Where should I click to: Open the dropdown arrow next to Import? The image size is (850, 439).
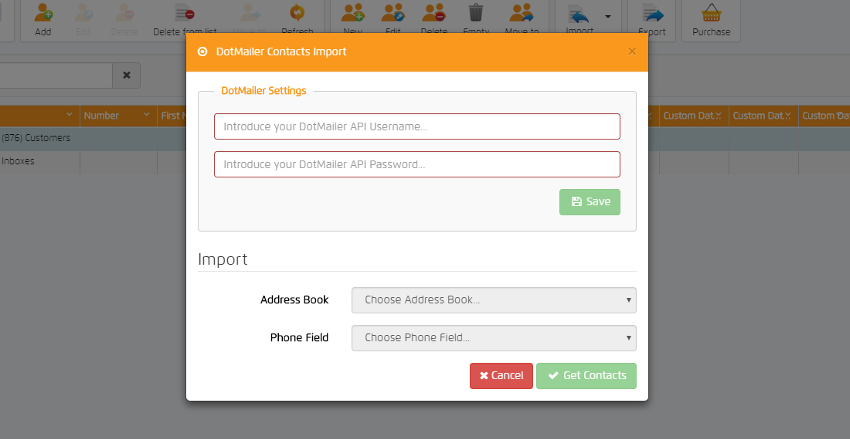pos(608,16)
